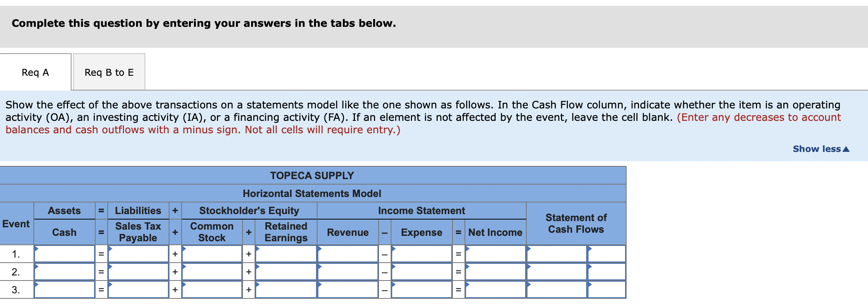Screen dimensions: 868x305
Task: Enter a value in event 3 Revenue field
Action: [348, 289]
